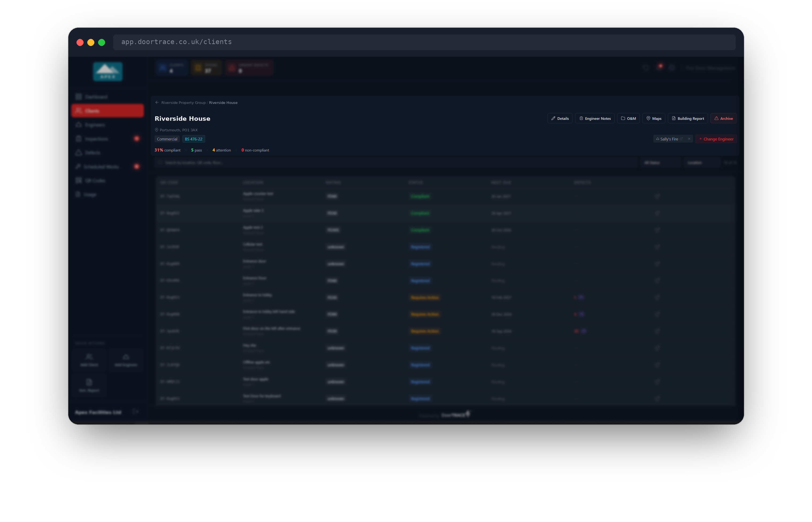Open Engineer Notes

click(595, 118)
